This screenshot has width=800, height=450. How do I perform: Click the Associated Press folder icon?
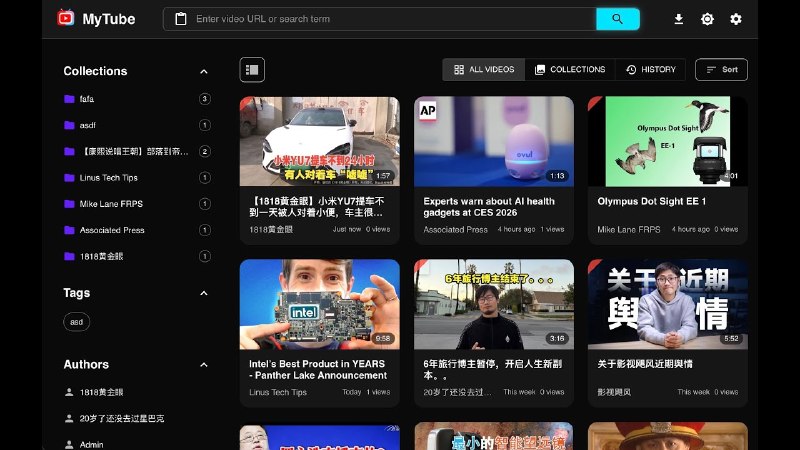pyautogui.click(x=69, y=230)
